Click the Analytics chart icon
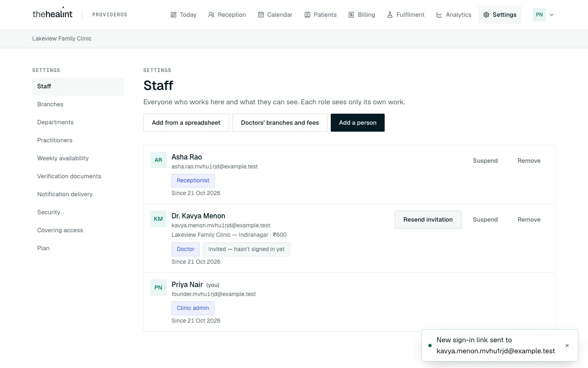This screenshot has width=588, height=368. [439, 15]
